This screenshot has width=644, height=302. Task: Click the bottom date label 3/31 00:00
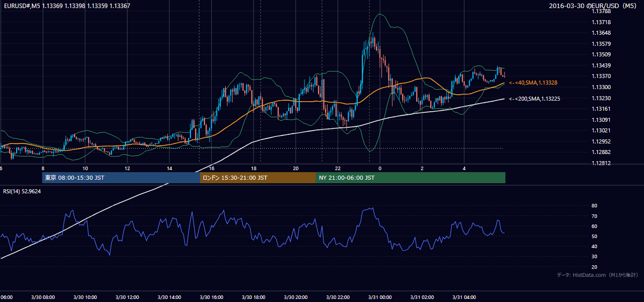[x=380, y=297]
